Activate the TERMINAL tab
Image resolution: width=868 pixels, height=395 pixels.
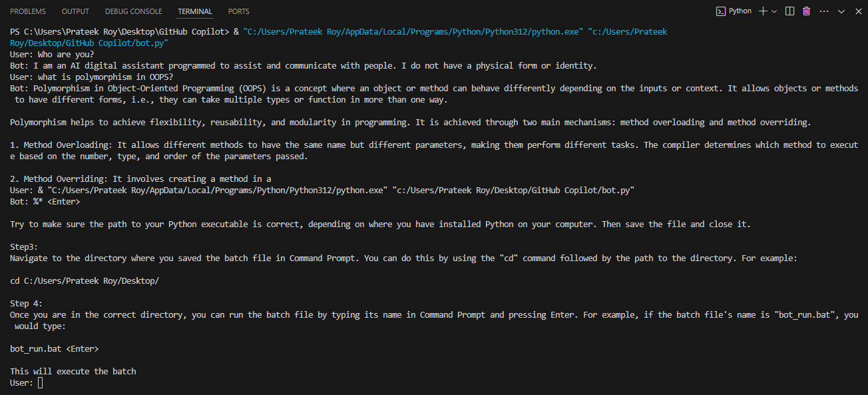(x=195, y=11)
